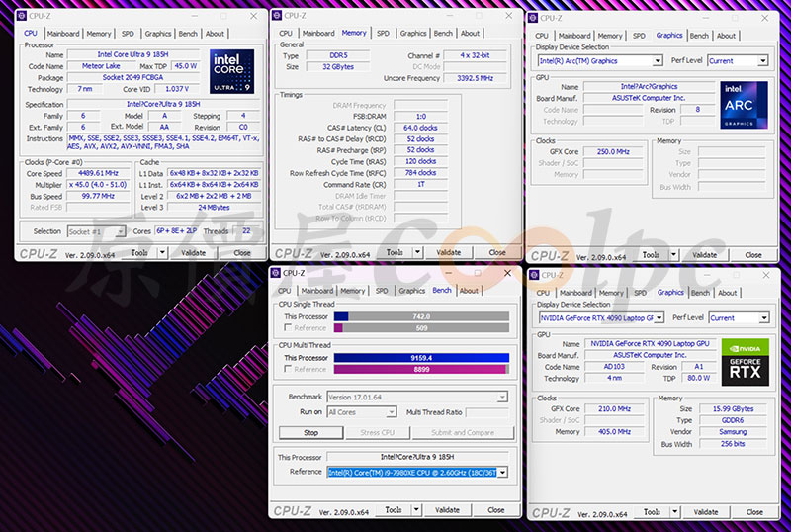Click multi thread This Processor bar 9159.4
The width and height of the screenshot is (791, 532).
[421, 358]
